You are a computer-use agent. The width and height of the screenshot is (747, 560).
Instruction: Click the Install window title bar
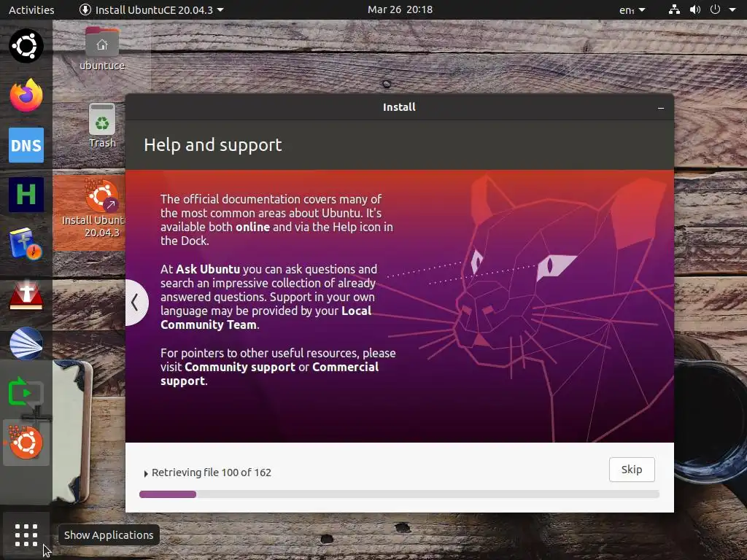[x=399, y=107]
